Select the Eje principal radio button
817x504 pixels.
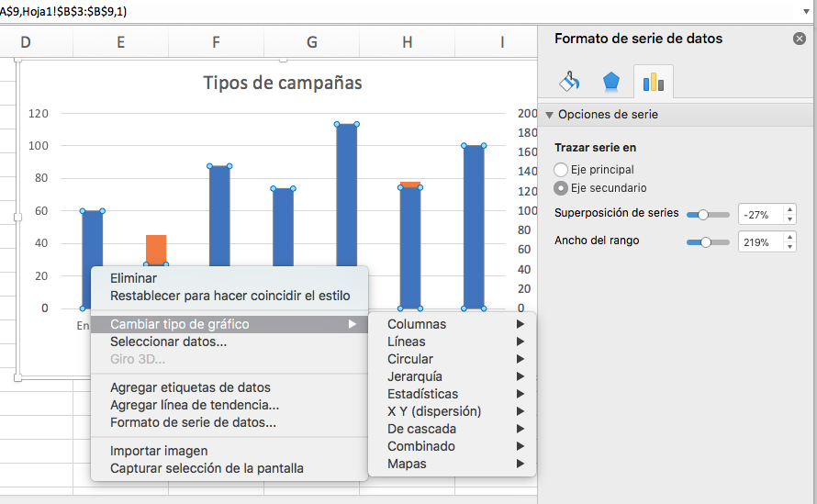click(561, 170)
